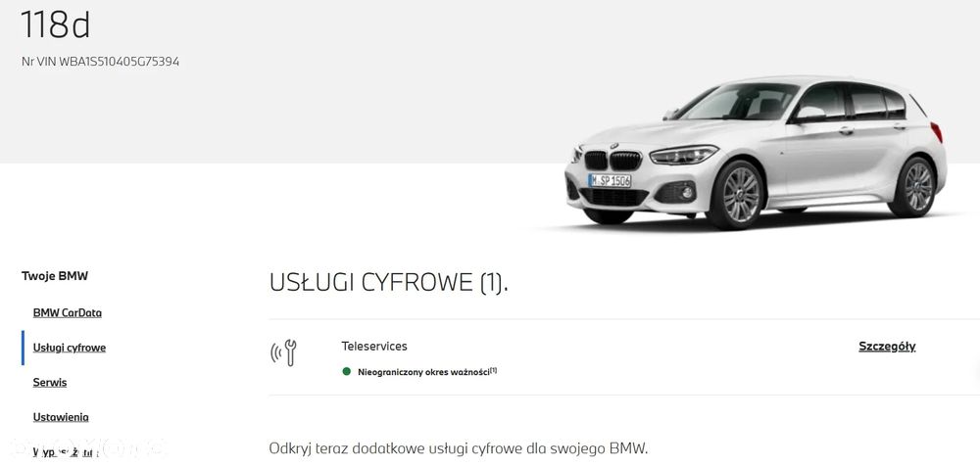980x468 pixels.
Task: Open the partially hidden Wyposażenie sidebar item
Action: point(66,451)
